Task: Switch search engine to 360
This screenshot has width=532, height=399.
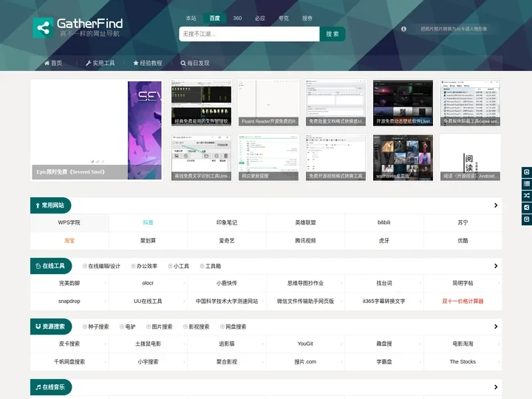Action: pyautogui.click(x=237, y=18)
